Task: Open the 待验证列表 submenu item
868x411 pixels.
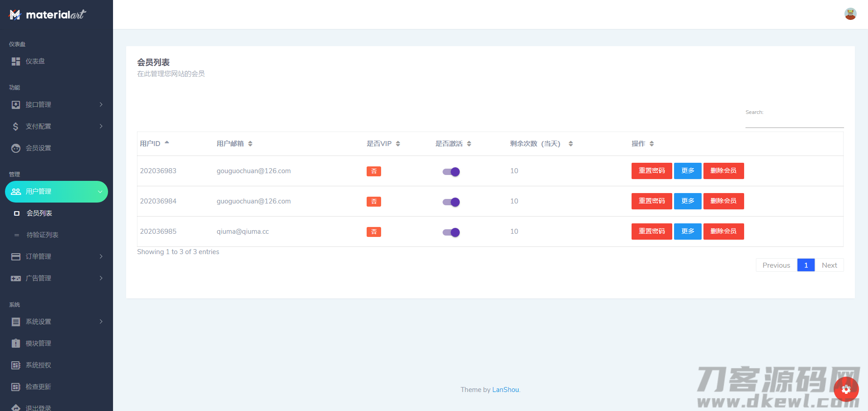Action: 42,235
